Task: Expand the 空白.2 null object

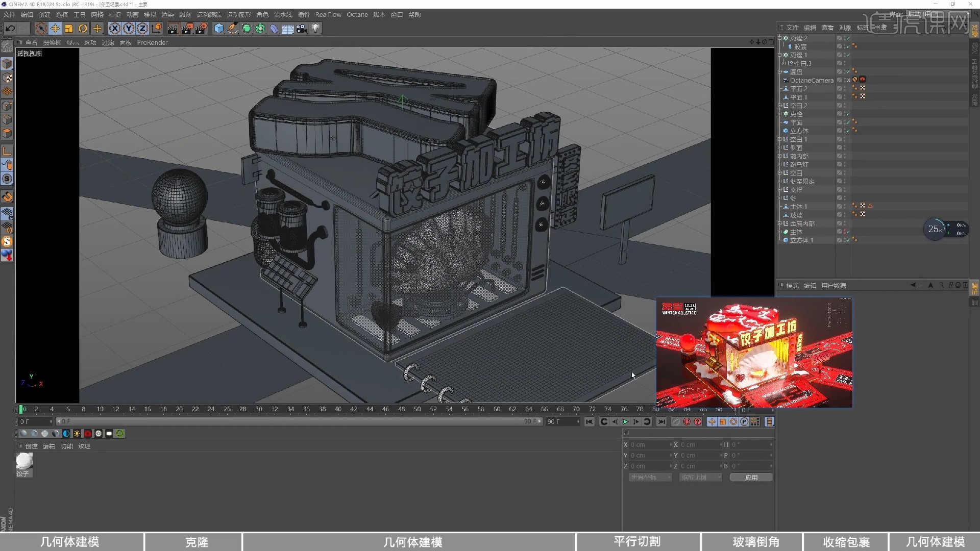Action: point(779,105)
